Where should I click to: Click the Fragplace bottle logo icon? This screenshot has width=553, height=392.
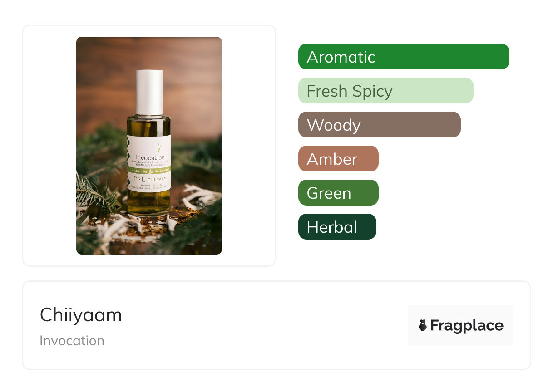point(423,325)
